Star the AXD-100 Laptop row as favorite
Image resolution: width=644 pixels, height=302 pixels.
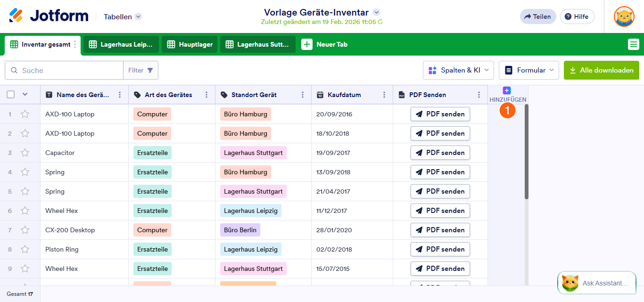point(25,114)
